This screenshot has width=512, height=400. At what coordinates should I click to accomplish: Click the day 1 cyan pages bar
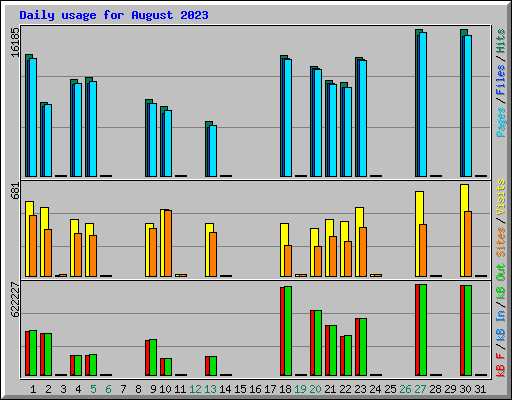click(x=33, y=117)
